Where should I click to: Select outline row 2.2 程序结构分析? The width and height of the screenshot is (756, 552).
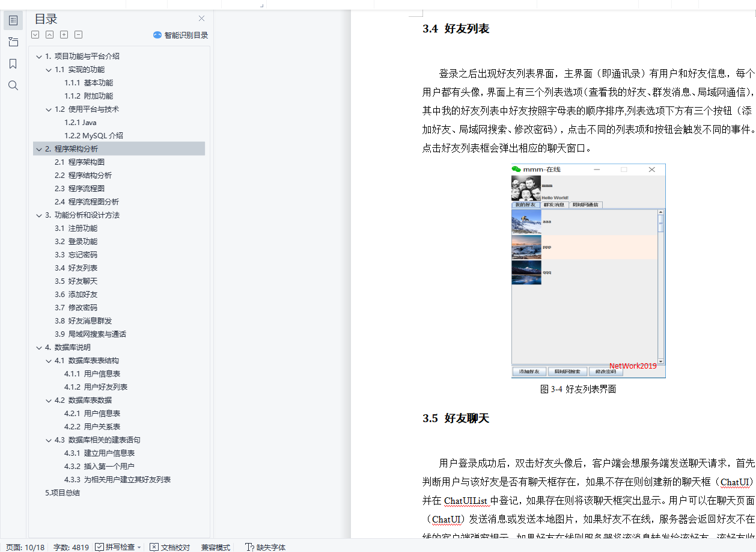(83, 176)
